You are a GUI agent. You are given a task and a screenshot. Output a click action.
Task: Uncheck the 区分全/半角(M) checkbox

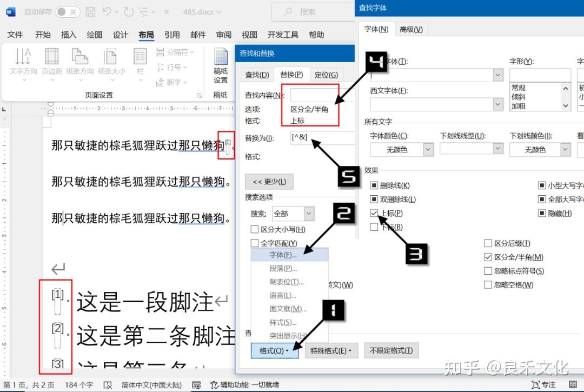(x=488, y=257)
